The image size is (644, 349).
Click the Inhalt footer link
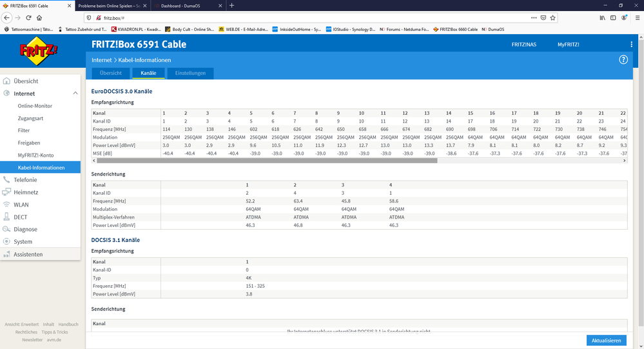48,324
